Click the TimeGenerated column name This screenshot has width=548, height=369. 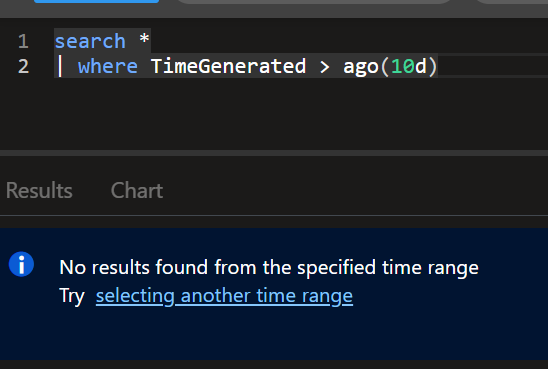click(x=228, y=66)
